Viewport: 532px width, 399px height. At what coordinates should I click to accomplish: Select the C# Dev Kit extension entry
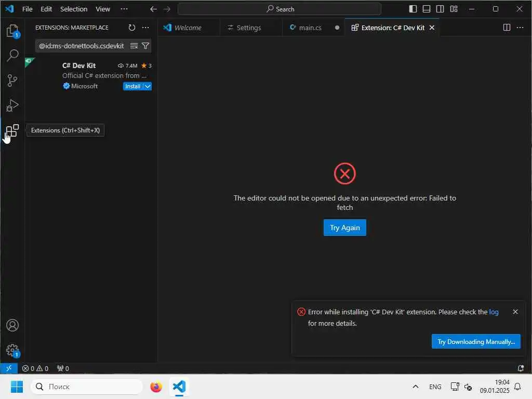[91, 75]
